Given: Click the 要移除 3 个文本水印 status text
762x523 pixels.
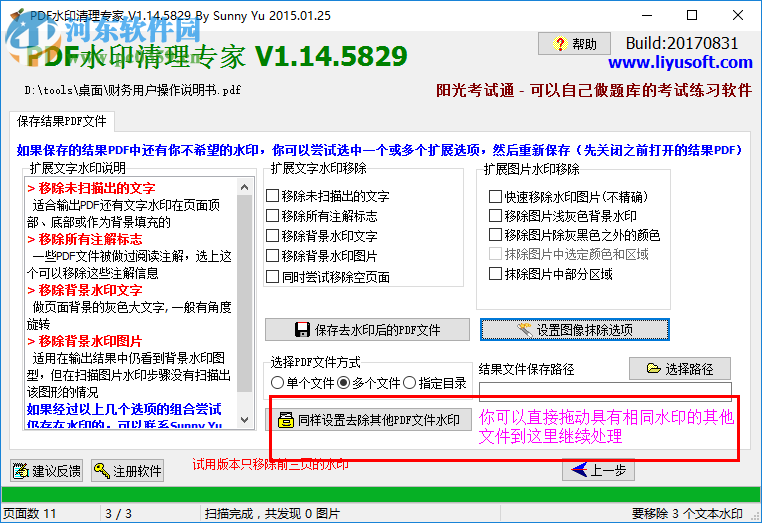Looking at the screenshot, I should pos(687,514).
